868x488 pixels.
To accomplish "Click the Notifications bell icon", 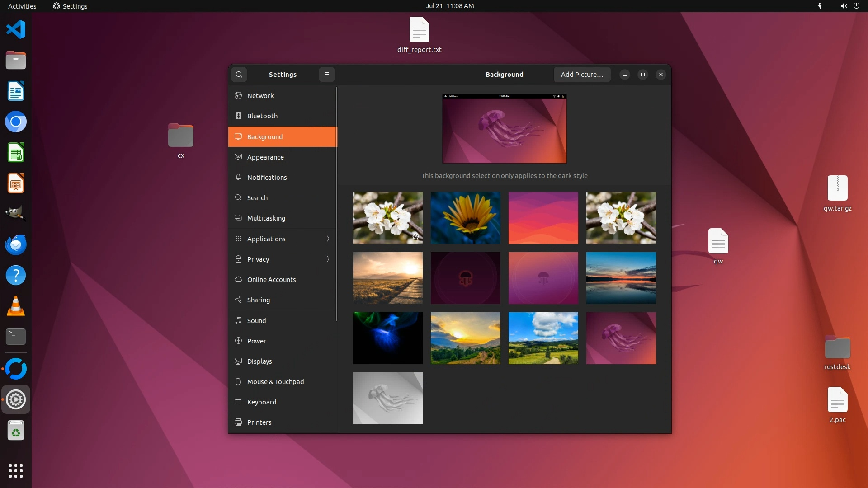I will 238,178.
